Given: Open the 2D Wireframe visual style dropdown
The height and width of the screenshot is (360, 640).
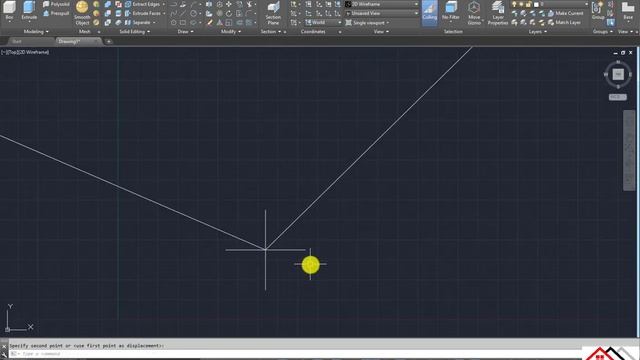Looking at the screenshot, I should [x=382, y=4].
